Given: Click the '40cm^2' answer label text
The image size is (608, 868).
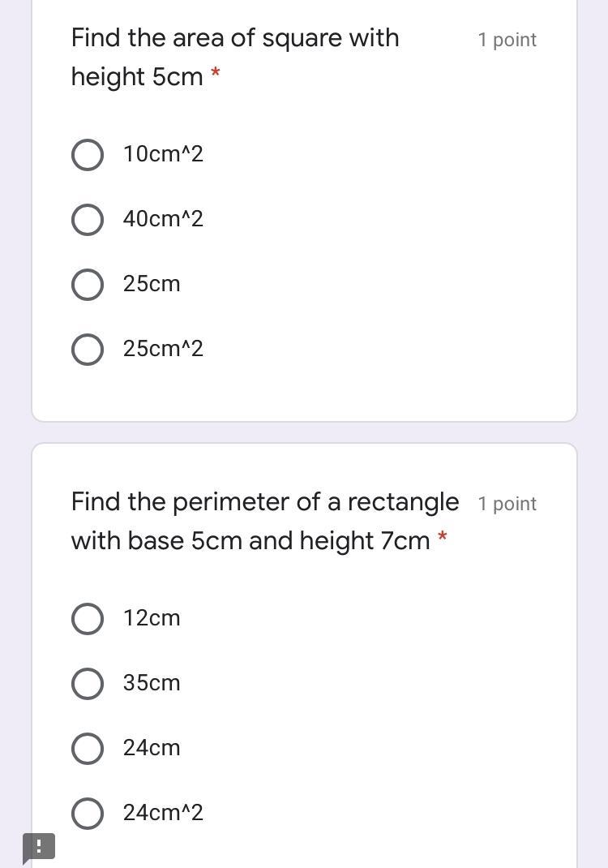Looking at the screenshot, I should [x=163, y=219].
